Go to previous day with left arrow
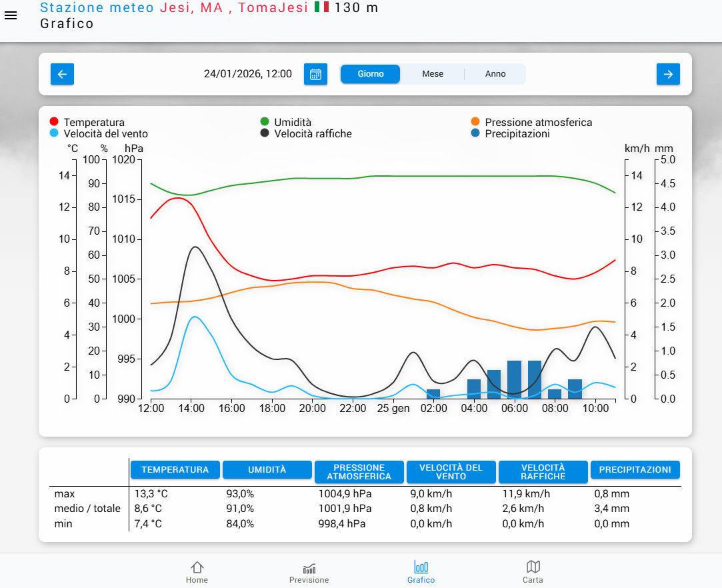 pos(62,74)
